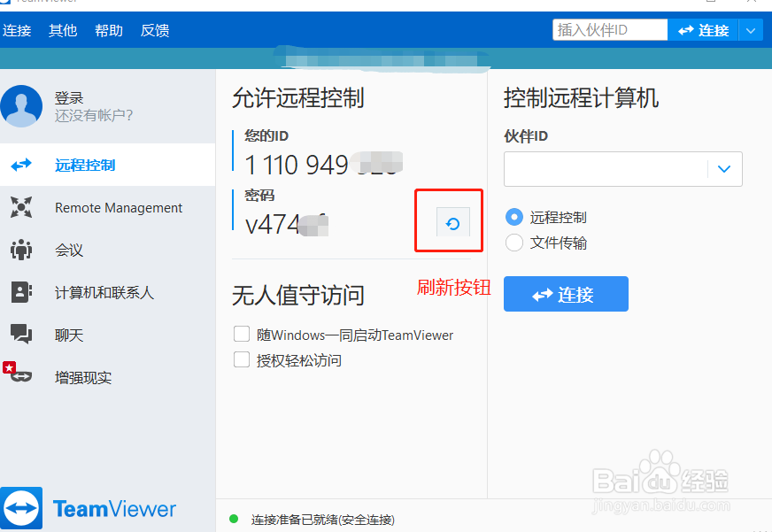The height and width of the screenshot is (532, 772).
Task: Click the remote control arrows sidebar icon
Action: click(x=21, y=165)
